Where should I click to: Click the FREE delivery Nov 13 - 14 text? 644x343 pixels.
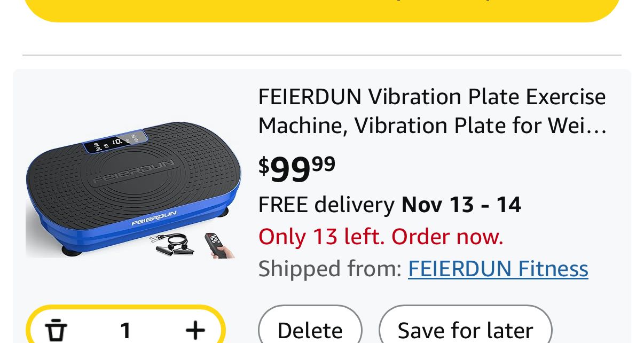[x=389, y=205]
